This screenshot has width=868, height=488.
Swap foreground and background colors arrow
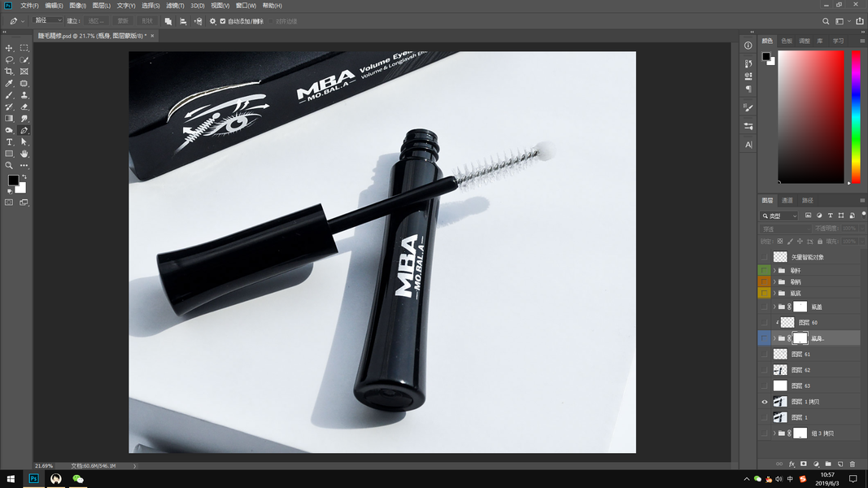coord(24,177)
